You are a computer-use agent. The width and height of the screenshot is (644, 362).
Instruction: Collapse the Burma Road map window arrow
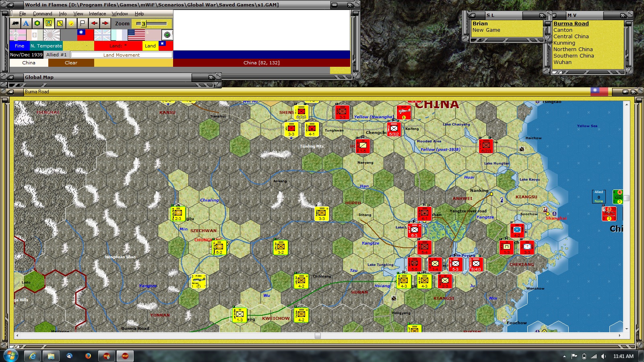tap(11, 92)
